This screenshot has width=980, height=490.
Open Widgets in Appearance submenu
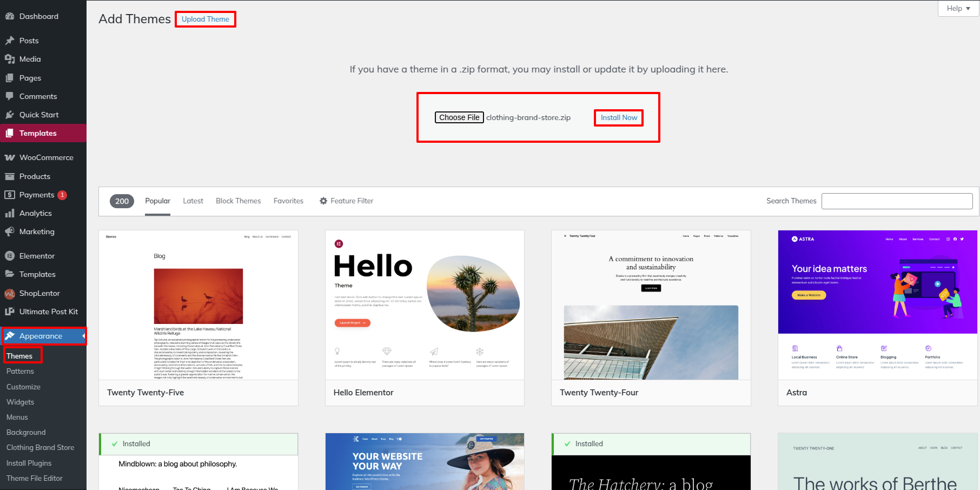click(x=20, y=402)
